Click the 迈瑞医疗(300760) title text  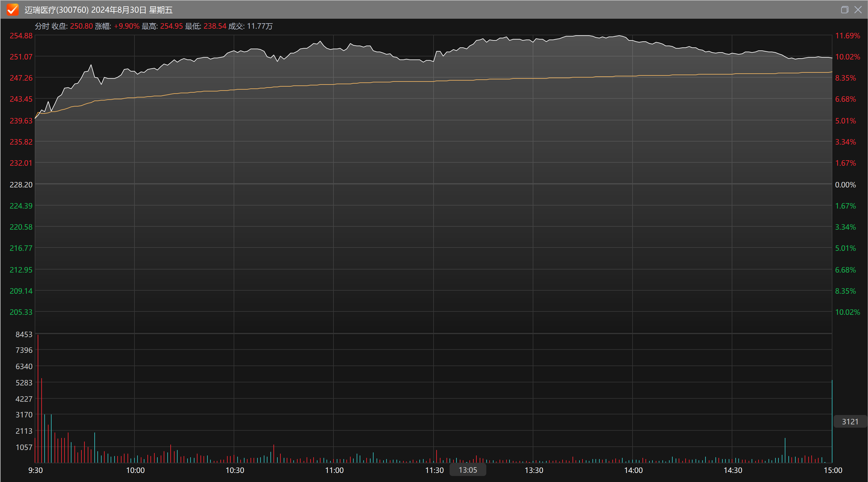(x=56, y=10)
